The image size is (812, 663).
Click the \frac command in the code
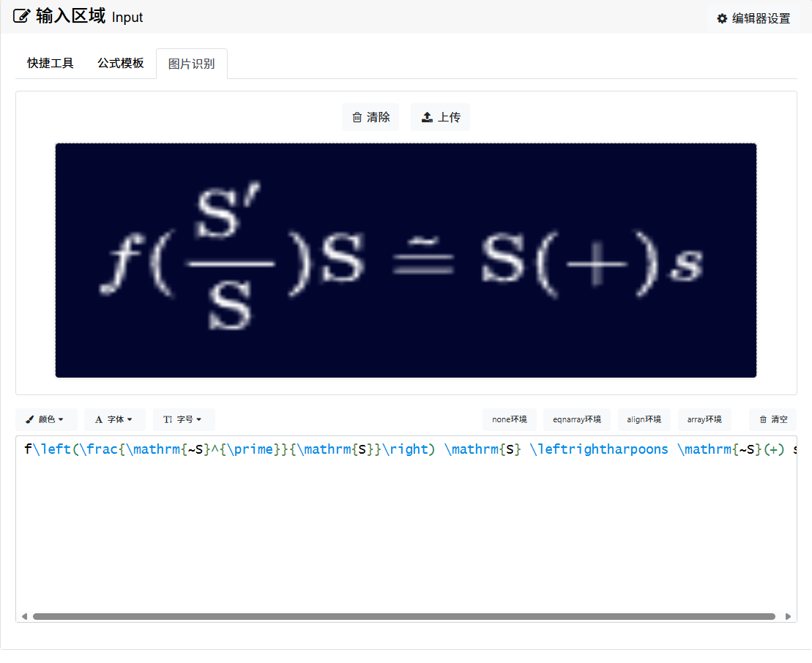[100, 449]
